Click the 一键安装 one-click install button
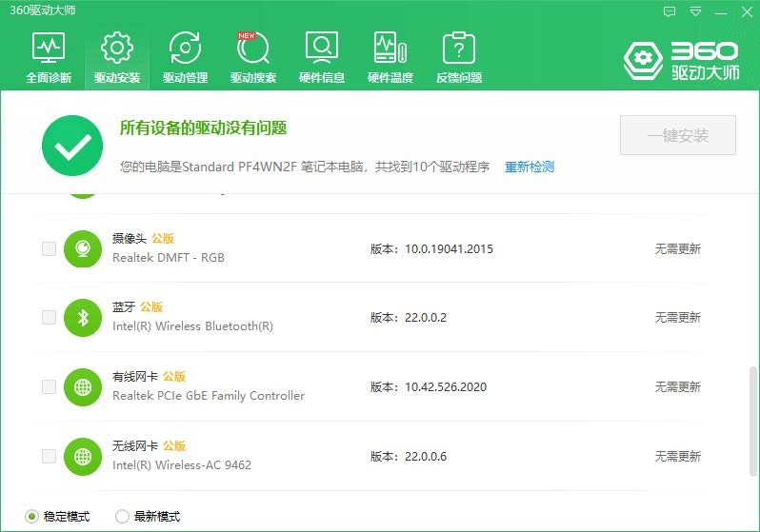The height and width of the screenshot is (532, 760). pyautogui.click(x=677, y=135)
